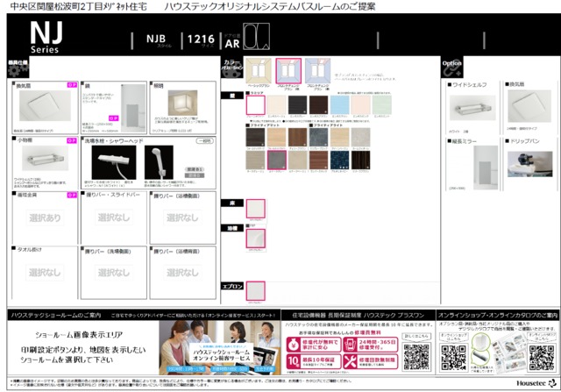The width and height of the screenshot is (561, 392).
Task: Open the 確認金具 選択あり box
Action: click(45, 217)
